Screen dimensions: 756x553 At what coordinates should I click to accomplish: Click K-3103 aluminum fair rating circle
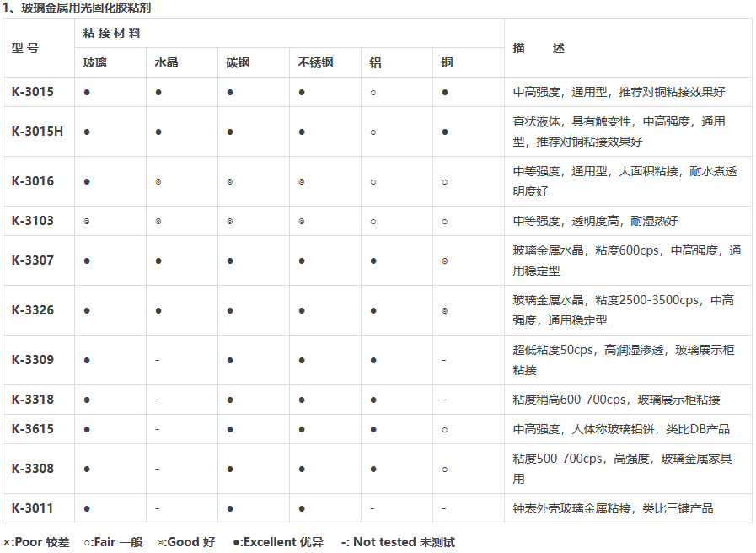[373, 222]
